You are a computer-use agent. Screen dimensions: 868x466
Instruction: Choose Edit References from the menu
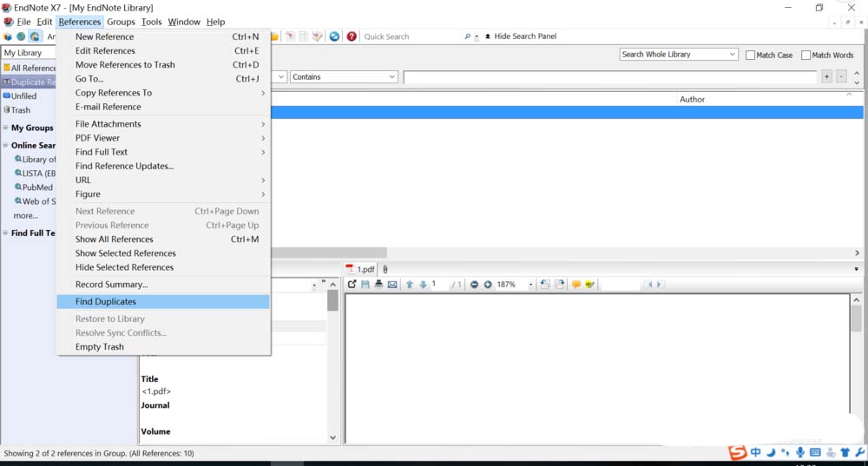[x=163, y=51]
